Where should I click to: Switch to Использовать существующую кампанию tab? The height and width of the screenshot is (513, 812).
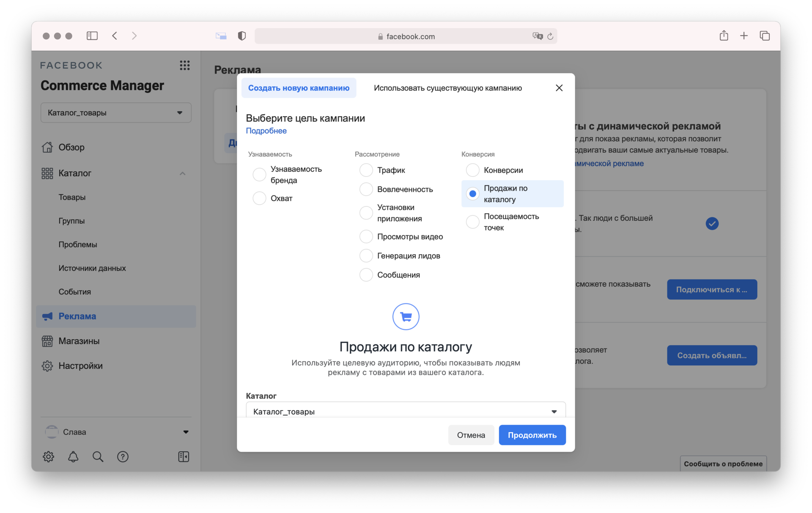447,88
